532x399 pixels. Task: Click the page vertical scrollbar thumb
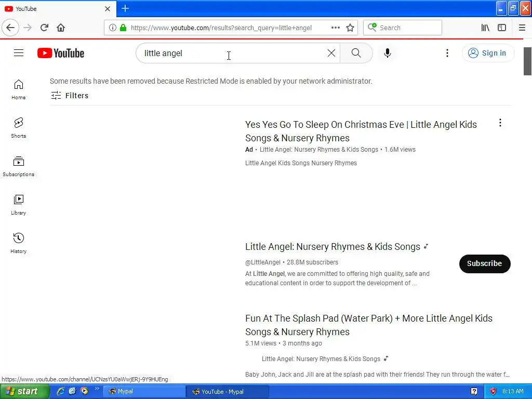(x=527, y=61)
